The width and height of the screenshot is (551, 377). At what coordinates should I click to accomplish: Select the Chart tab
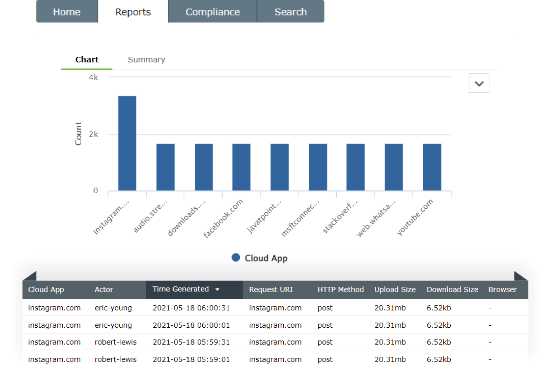[86, 59]
